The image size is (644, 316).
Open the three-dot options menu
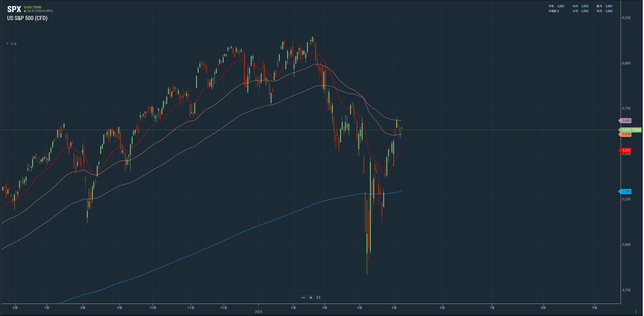(636, 312)
